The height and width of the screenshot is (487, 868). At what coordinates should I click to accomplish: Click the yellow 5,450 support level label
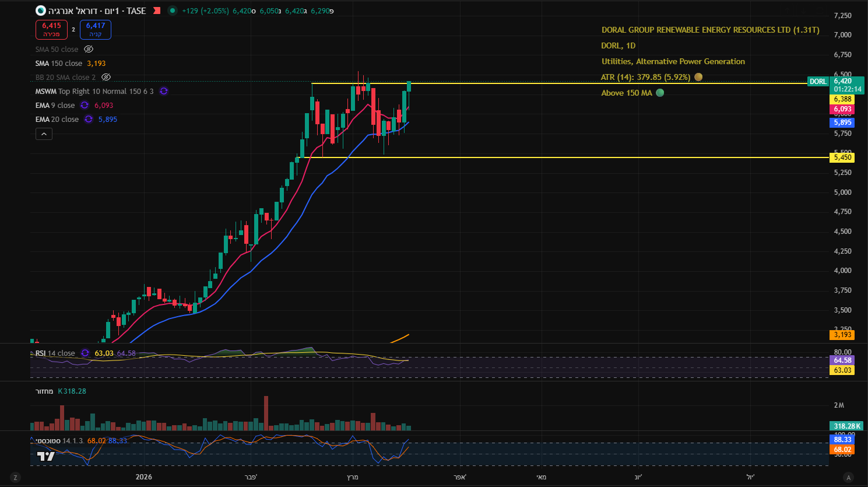842,157
